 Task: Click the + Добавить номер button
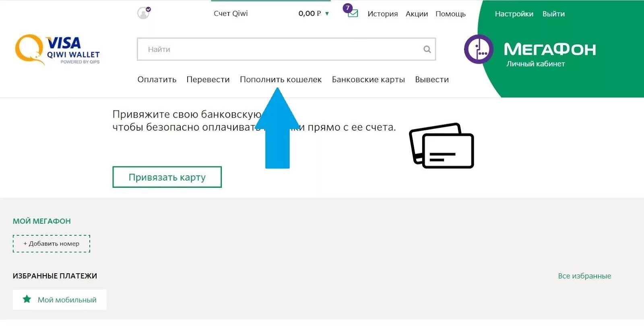[52, 243]
